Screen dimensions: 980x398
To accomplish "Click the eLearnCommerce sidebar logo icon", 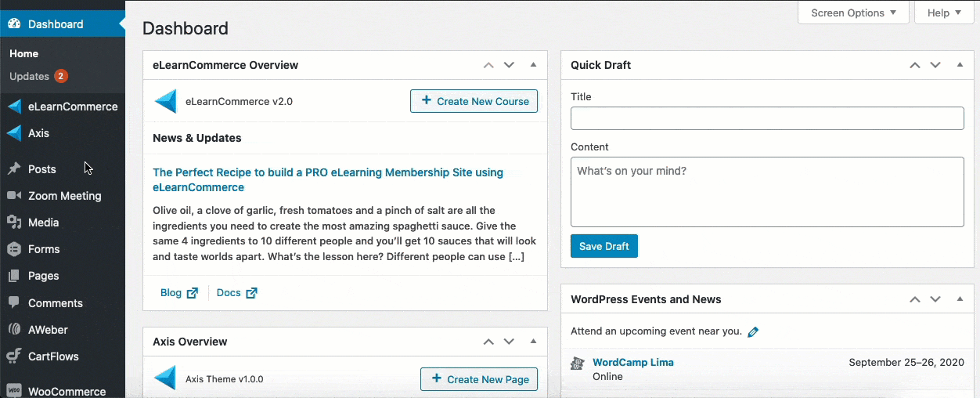I will [x=14, y=107].
